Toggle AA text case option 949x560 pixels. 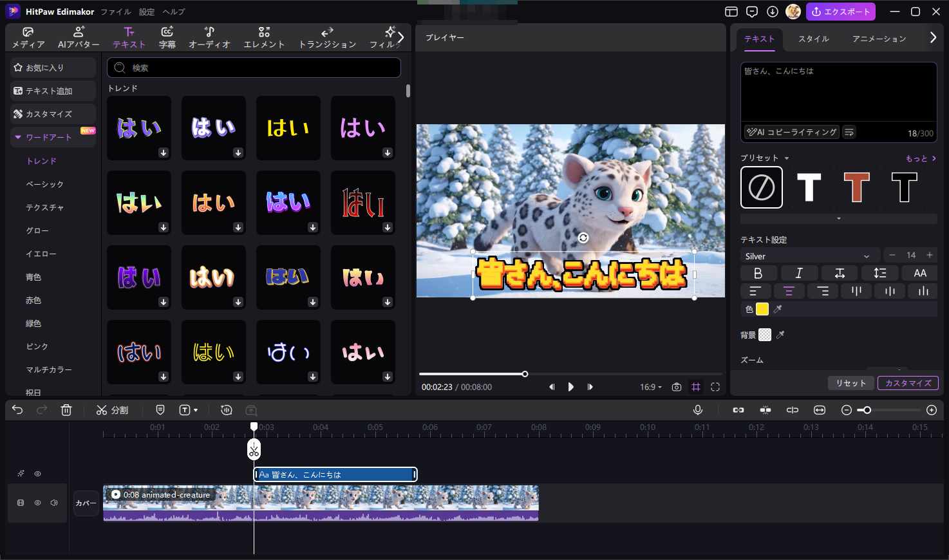coord(920,273)
